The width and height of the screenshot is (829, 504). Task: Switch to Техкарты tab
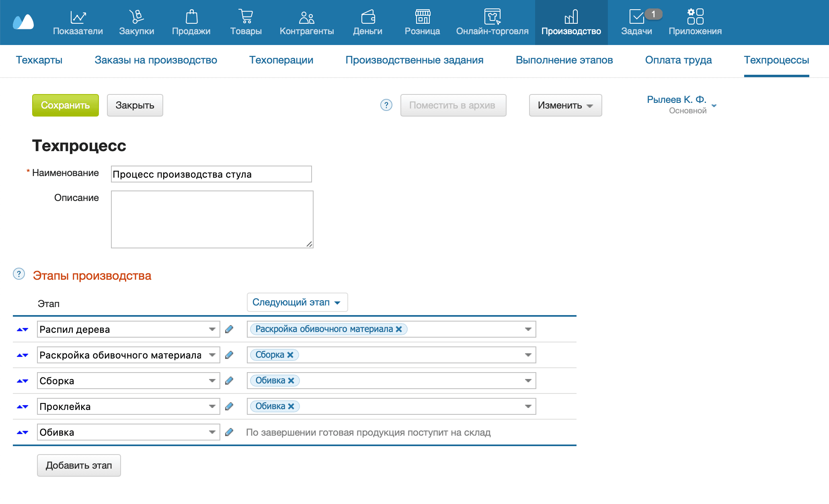pyautogui.click(x=39, y=60)
